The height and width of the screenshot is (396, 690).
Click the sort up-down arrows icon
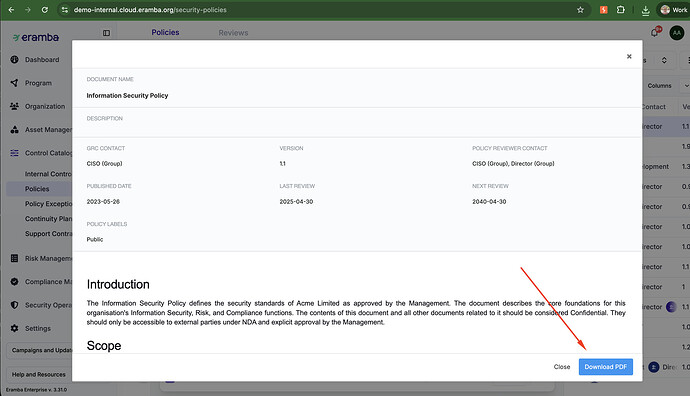[664, 60]
